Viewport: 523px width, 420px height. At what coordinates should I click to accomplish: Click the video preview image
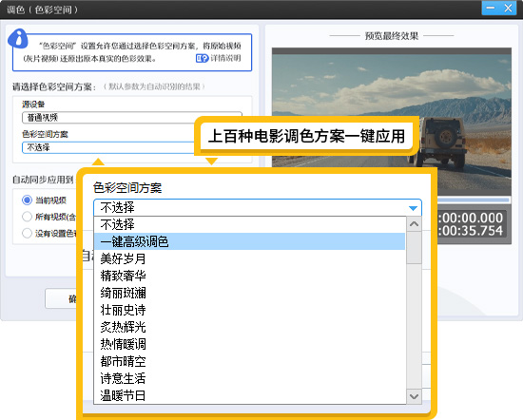(391, 122)
